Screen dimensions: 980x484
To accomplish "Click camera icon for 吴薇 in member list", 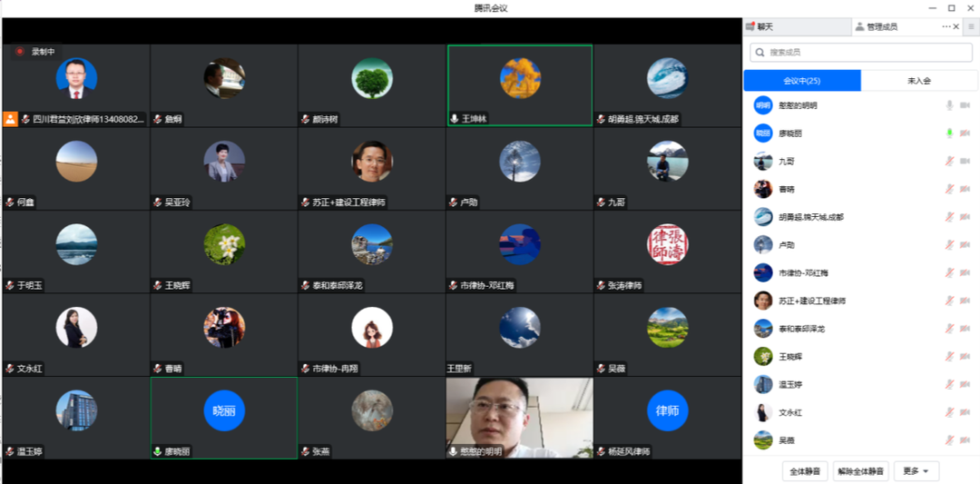I will (965, 440).
